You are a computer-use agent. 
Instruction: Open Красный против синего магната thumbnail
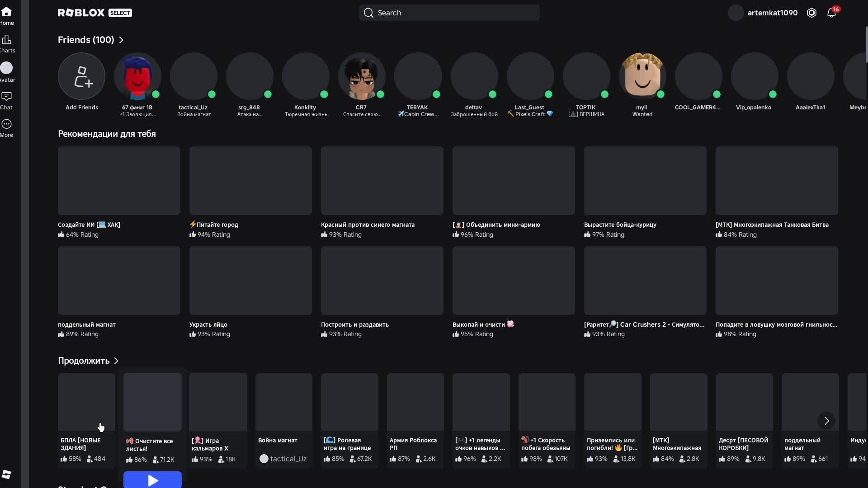[x=382, y=181]
